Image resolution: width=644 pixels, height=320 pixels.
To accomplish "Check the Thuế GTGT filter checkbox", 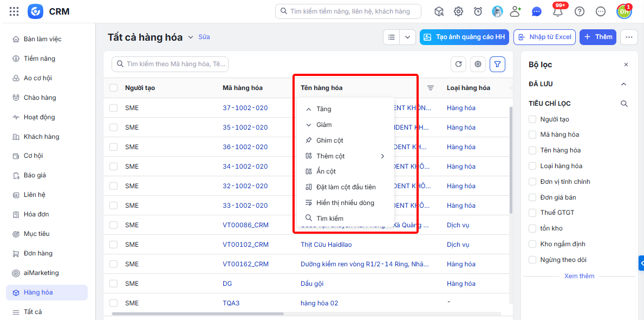I will pos(533,213).
